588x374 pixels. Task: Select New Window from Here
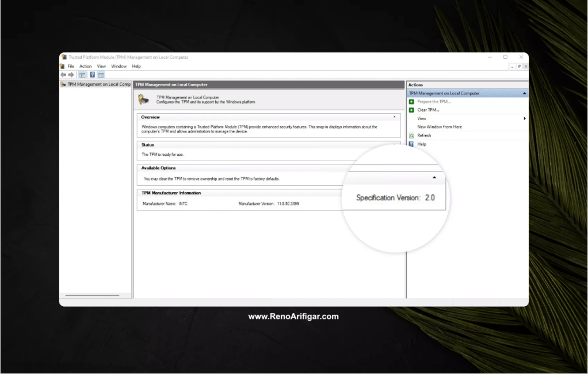439,127
